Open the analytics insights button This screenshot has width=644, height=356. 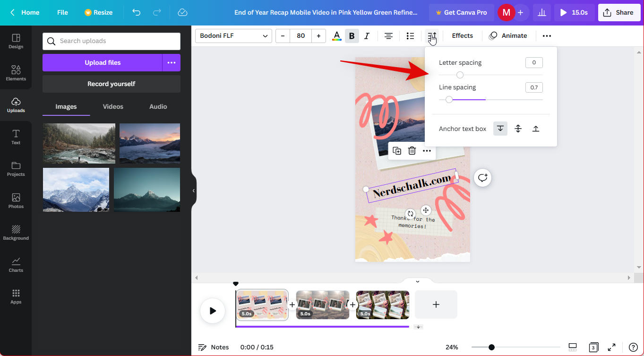click(542, 13)
